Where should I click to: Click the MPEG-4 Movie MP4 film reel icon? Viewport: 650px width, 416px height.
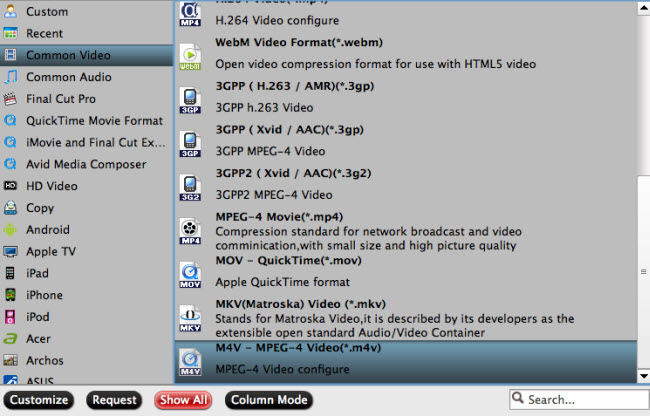coord(190,232)
